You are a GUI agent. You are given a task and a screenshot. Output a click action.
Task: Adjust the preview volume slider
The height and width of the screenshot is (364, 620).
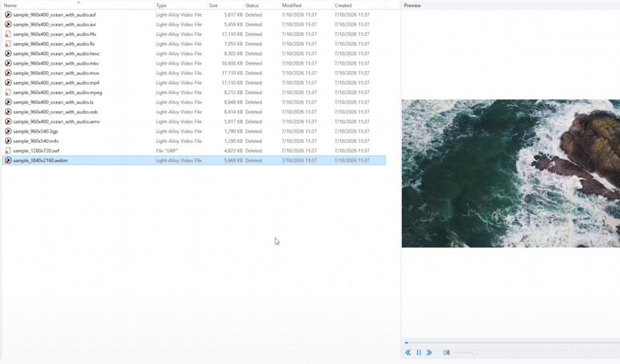[465, 352]
